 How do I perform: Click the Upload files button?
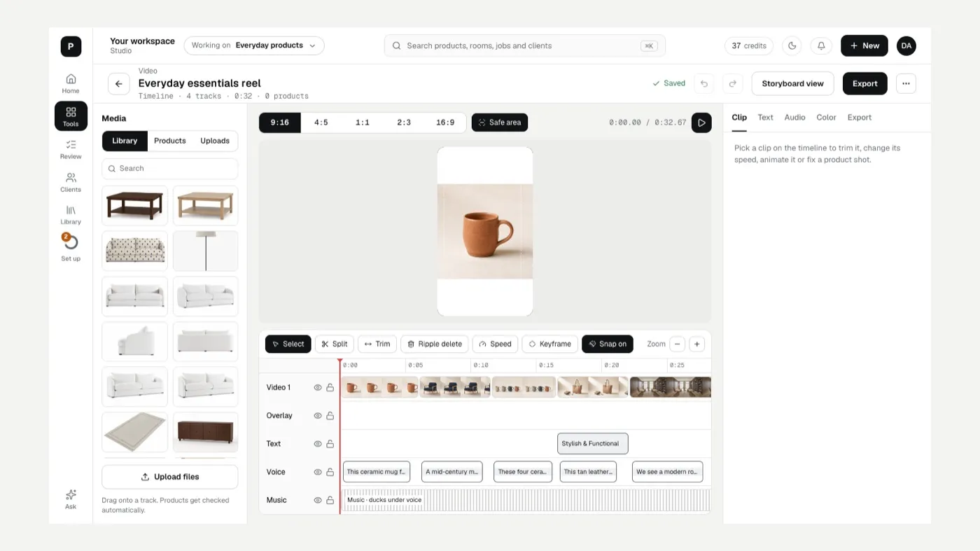coord(170,477)
